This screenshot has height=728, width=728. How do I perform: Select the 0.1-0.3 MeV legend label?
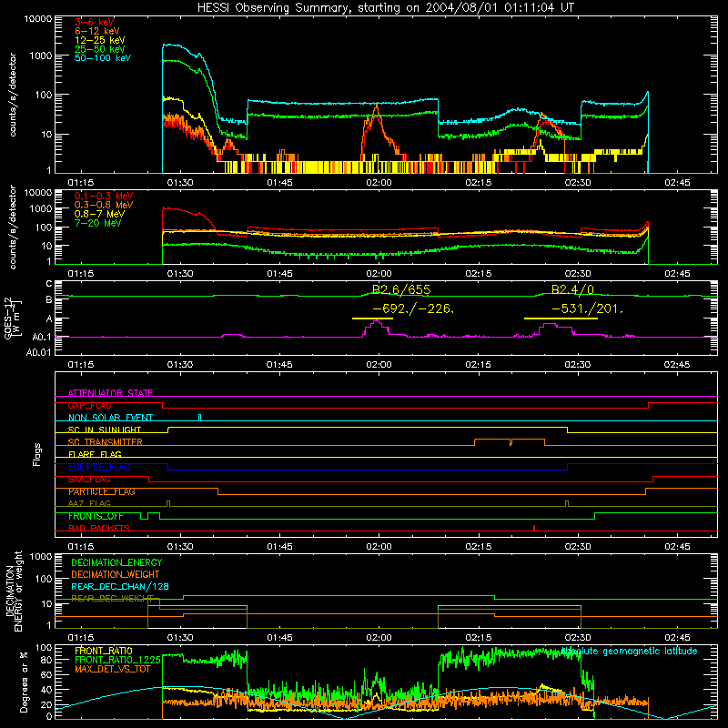click(104, 196)
